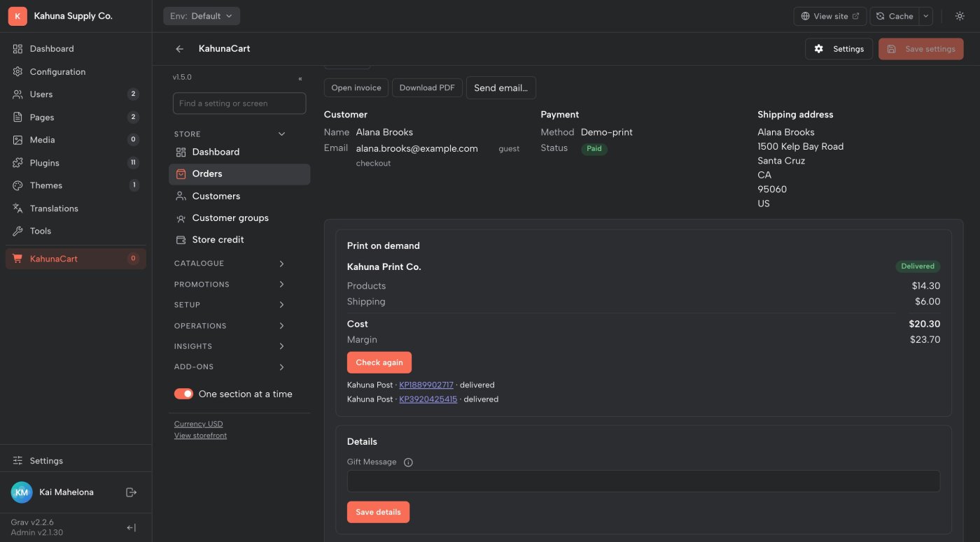Screen dimensions: 980x542
Task: Open tracking link KP3920425415
Action: click(428, 399)
